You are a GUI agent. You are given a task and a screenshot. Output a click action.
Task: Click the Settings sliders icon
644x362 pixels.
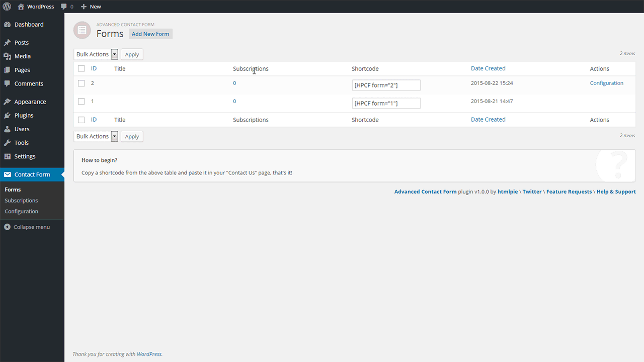click(x=7, y=156)
